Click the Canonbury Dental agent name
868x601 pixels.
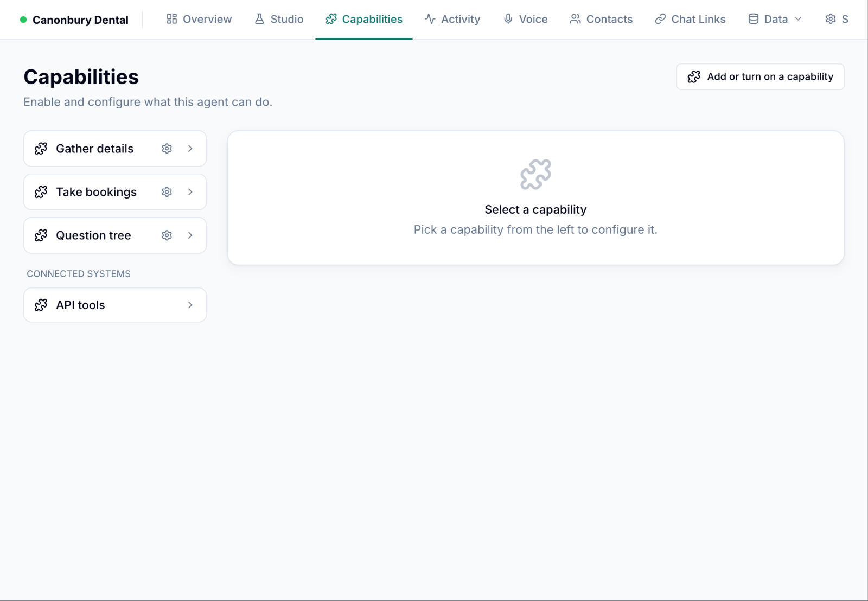(80, 20)
